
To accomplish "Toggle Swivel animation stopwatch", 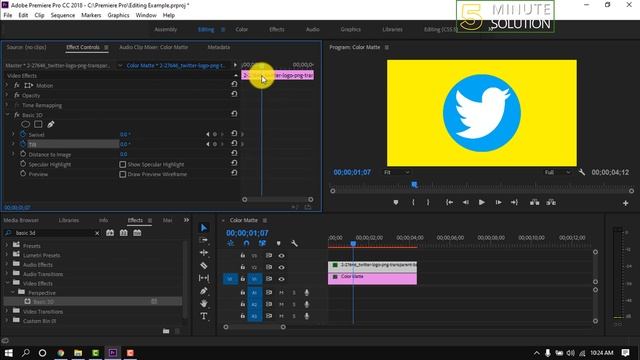I will 23,134.
